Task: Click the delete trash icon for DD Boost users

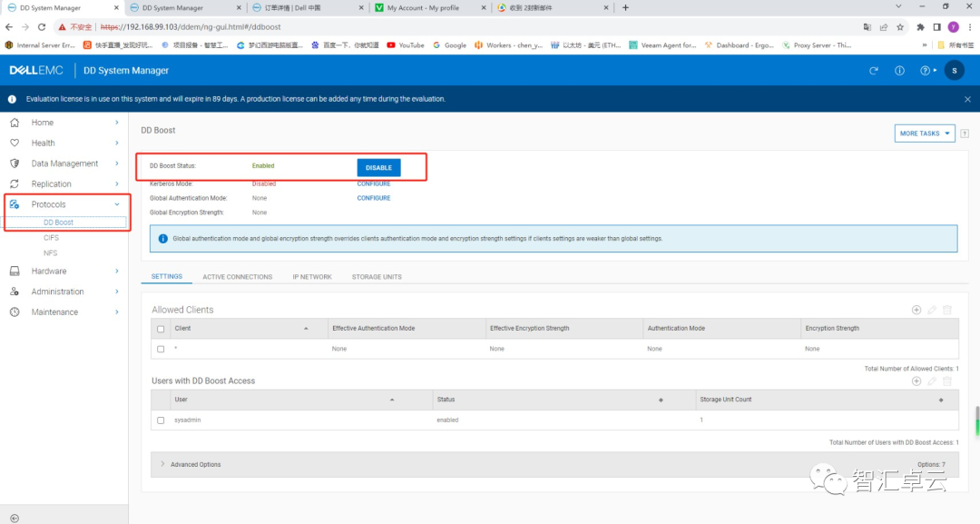Action: pos(947,381)
